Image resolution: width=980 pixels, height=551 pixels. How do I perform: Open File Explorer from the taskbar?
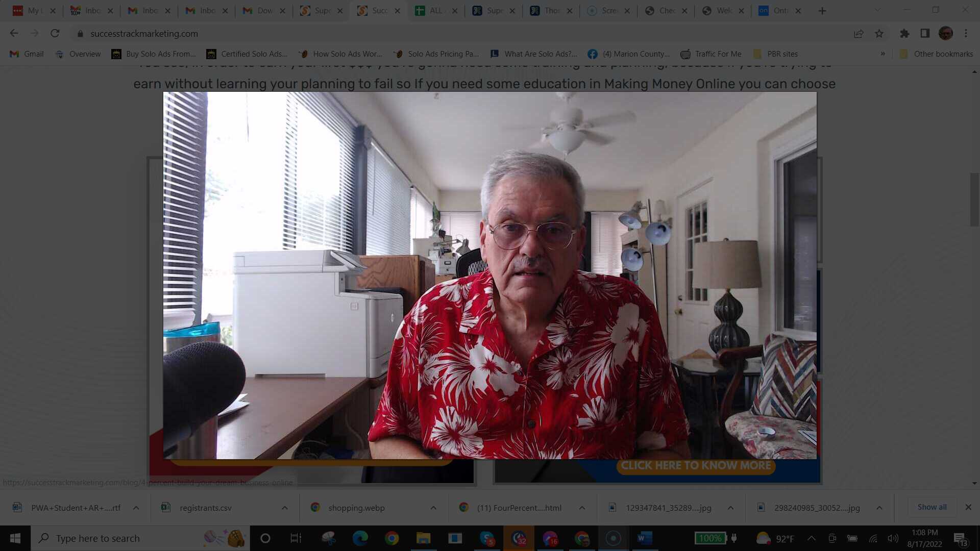tap(424, 538)
